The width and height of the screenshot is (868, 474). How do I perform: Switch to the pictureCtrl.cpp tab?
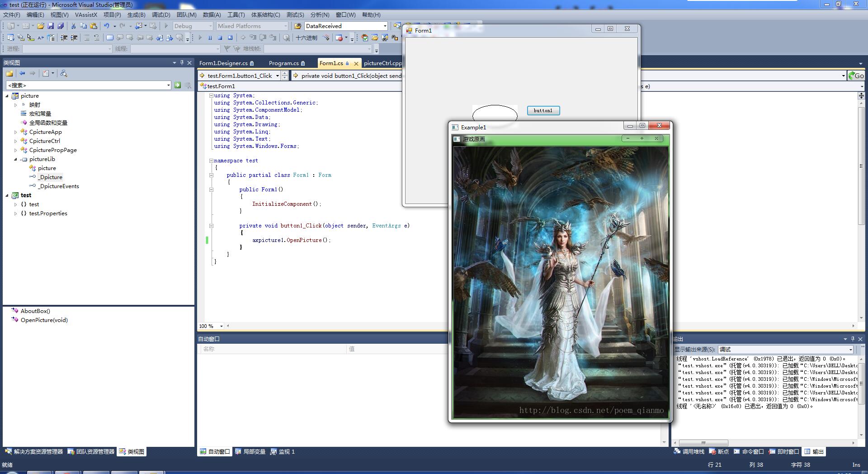(x=382, y=63)
